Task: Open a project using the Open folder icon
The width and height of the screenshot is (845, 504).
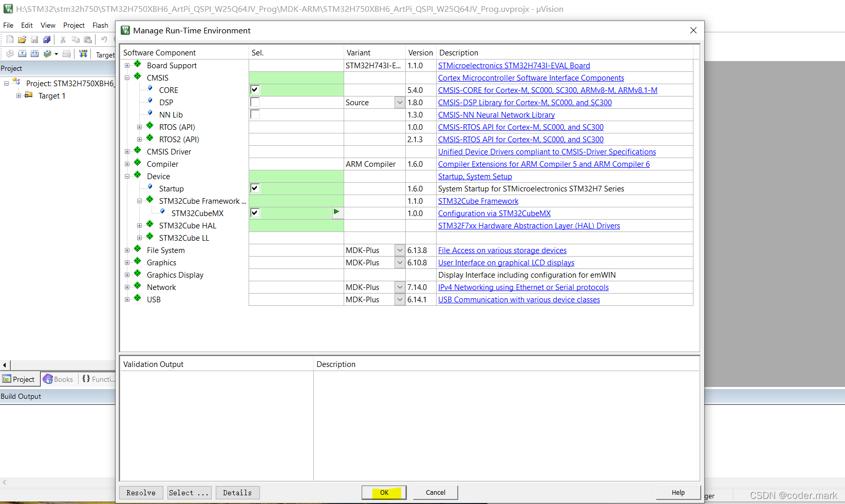Action: pos(22,39)
